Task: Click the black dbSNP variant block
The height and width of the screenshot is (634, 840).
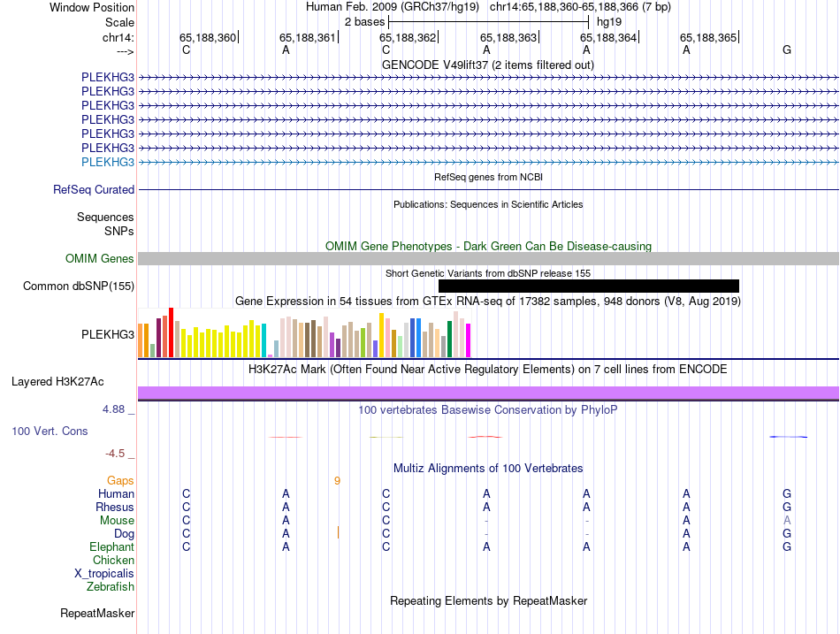Action: click(x=589, y=286)
